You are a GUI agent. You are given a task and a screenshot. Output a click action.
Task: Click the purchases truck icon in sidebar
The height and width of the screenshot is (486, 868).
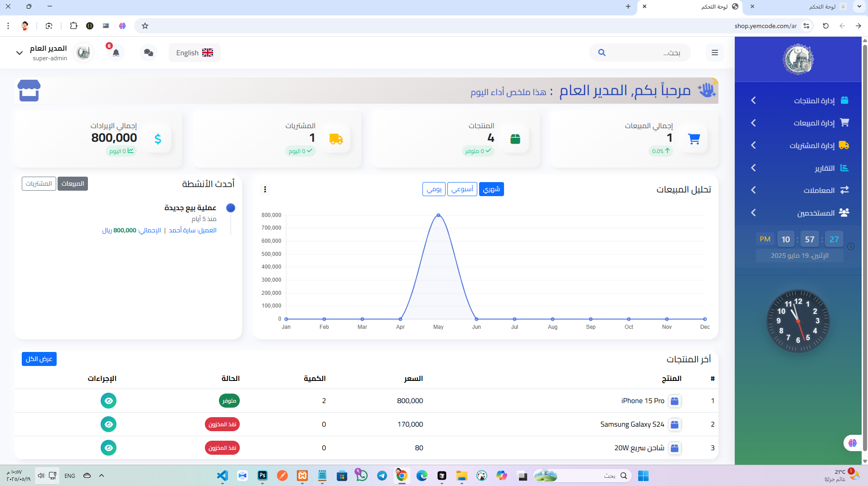tap(844, 145)
